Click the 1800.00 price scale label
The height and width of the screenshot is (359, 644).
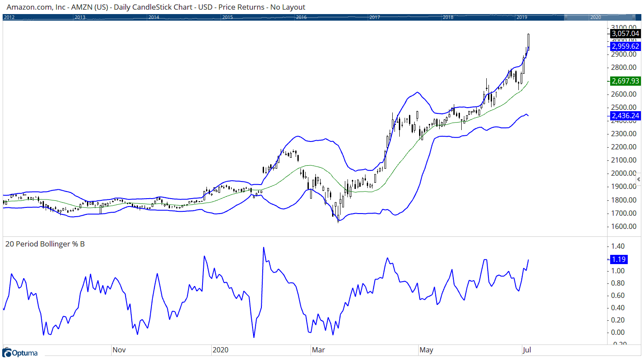(624, 200)
